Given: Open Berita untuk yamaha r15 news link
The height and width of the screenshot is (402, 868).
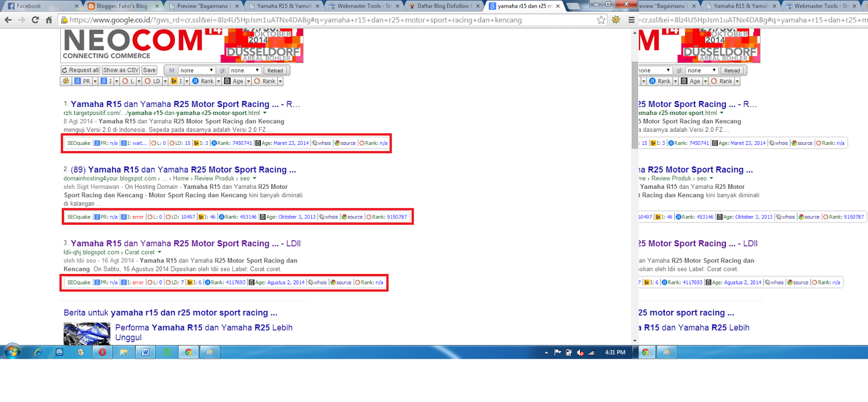Looking at the screenshot, I should coord(170,313).
